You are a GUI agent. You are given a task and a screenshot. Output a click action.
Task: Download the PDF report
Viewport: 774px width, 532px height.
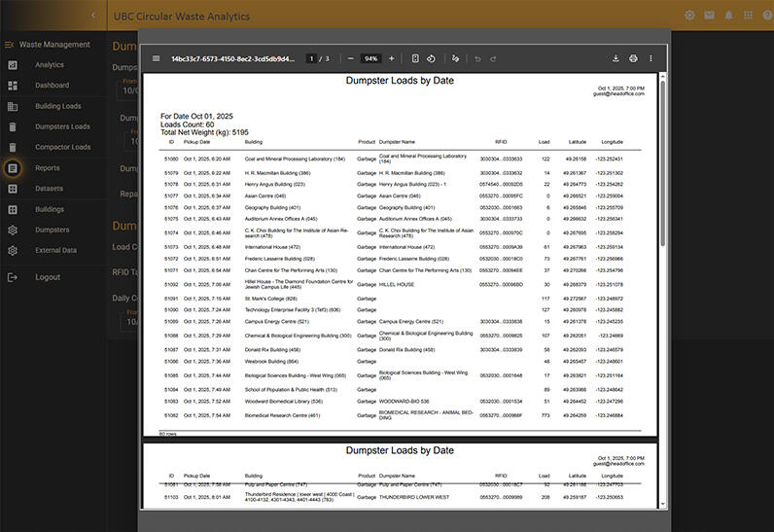pos(616,58)
